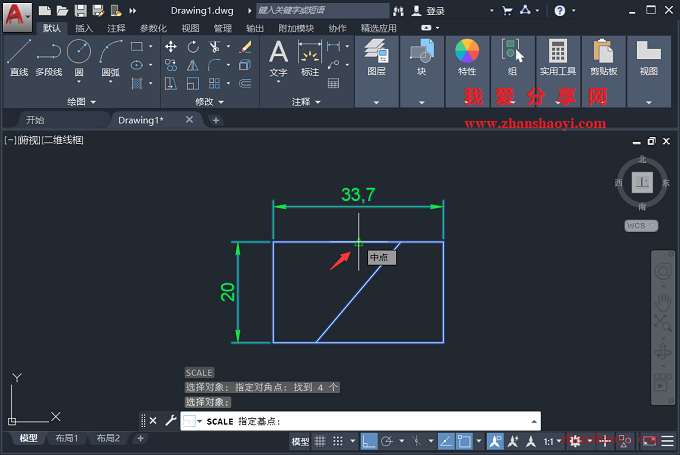The height and width of the screenshot is (455, 680).
Task: Toggle grid display in status bar
Action: coord(320,442)
